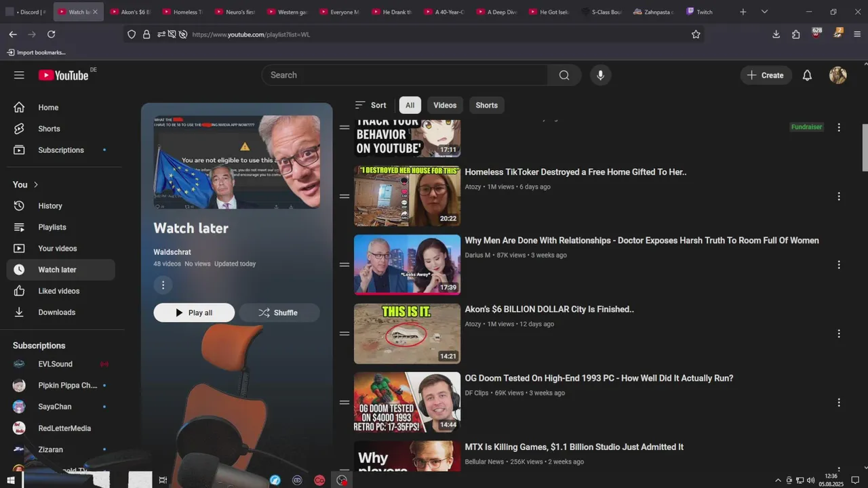Image resolution: width=868 pixels, height=488 pixels.
Task: Switch to the Zahnpasta browser tab
Action: (653, 12)
